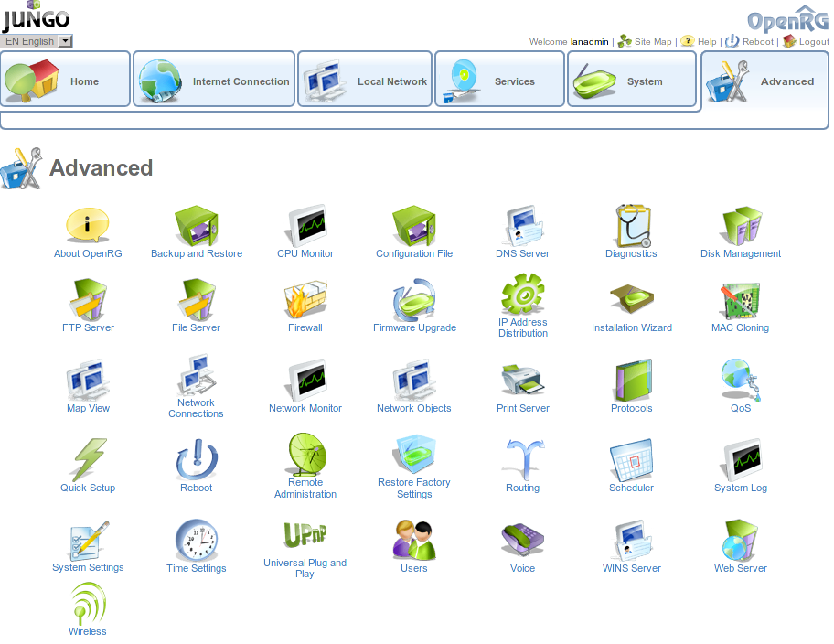The height and width of the screenshot is (644, 834).
Task: Open the Scheduler calendar icon
Action: point(631,459)
